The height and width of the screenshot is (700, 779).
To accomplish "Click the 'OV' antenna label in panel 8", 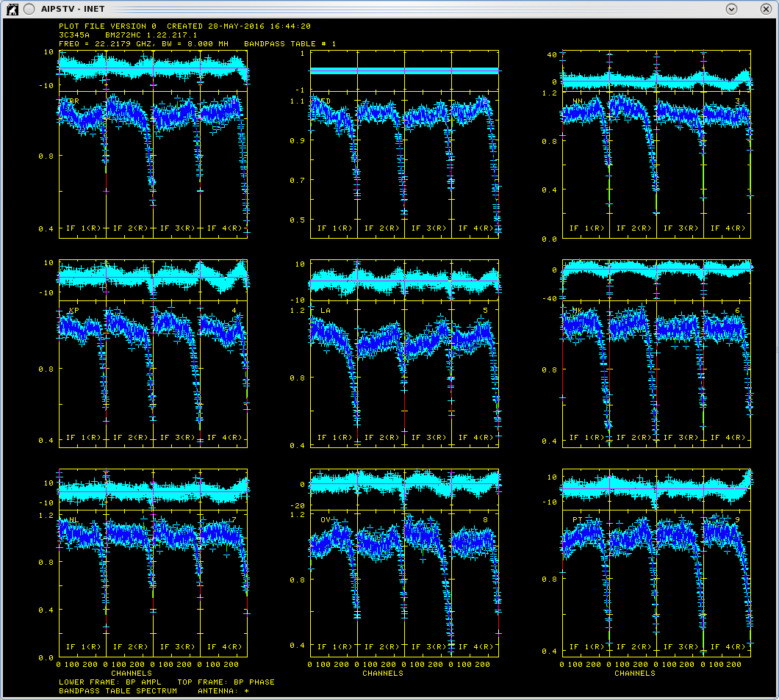I will pyautogui.click(x=326, y=520).
